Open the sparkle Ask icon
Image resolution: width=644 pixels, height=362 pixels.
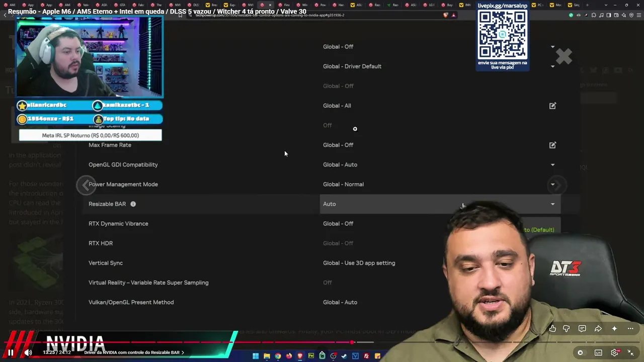pyautogui.click(x=614, y=329)
